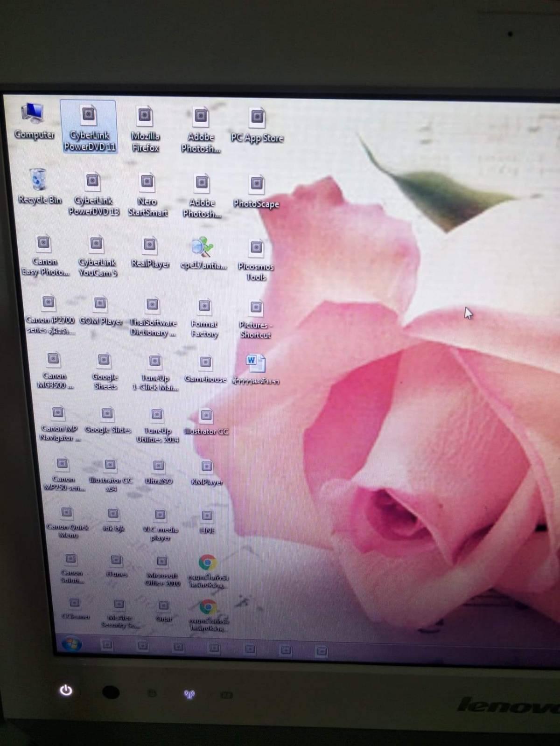Launch Mozilla Firefox from desktop
The image size is (560, 746).
tap(145, 129)
